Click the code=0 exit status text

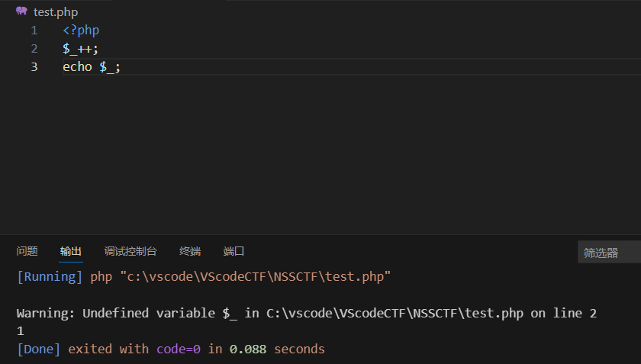click(178, 350)
